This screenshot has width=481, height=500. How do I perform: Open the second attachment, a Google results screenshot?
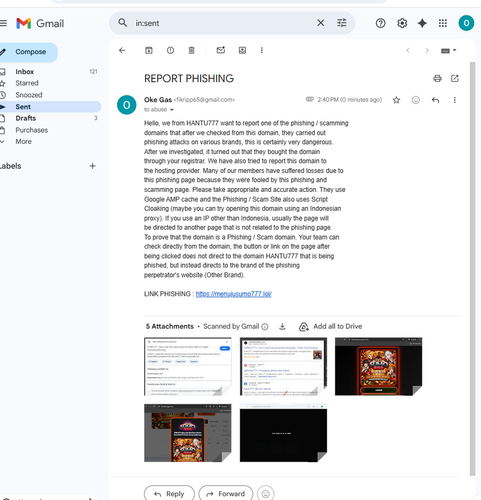tap(283, 366)
